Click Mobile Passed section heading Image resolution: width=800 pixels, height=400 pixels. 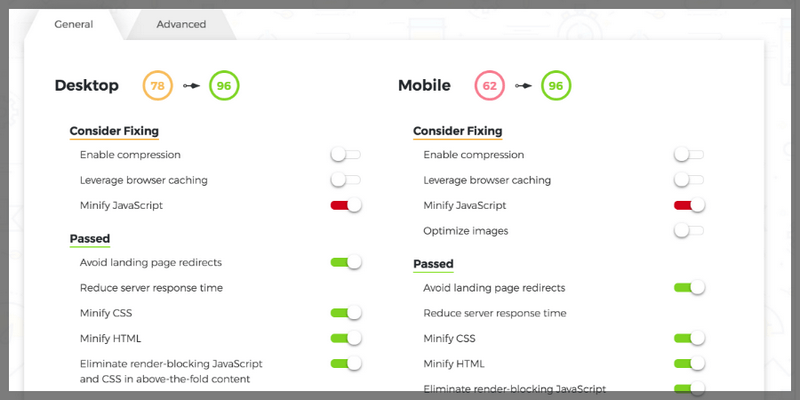click(433, 264)
